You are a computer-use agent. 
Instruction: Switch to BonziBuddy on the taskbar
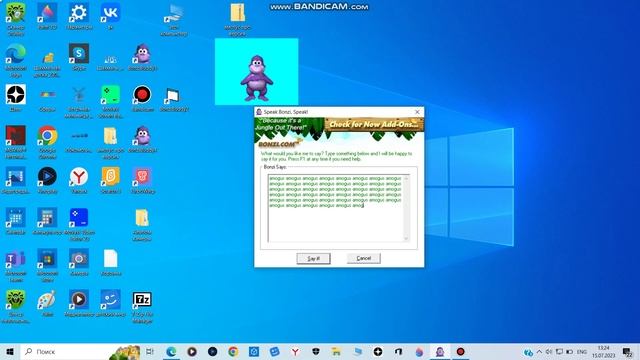point(440,351)
